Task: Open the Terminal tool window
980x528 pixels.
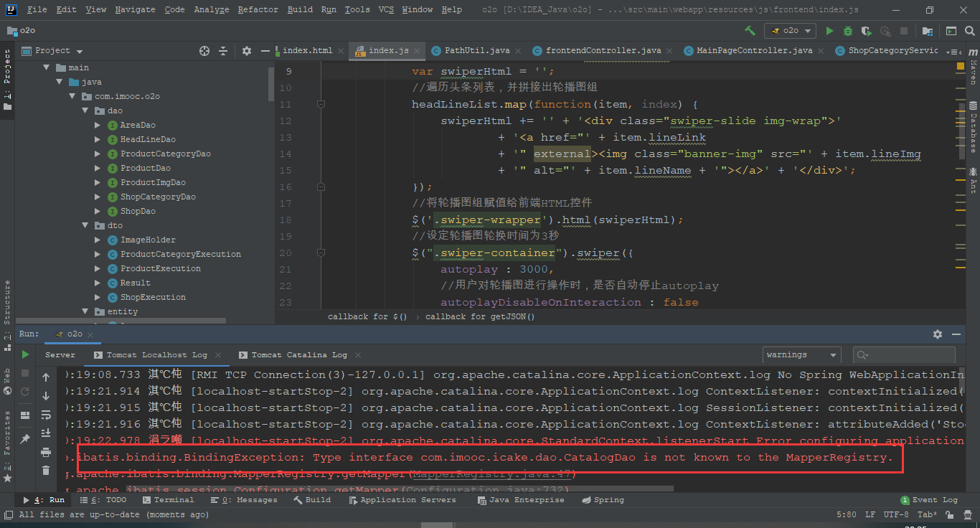Action: pyautogui.click(x=167, y=500)
